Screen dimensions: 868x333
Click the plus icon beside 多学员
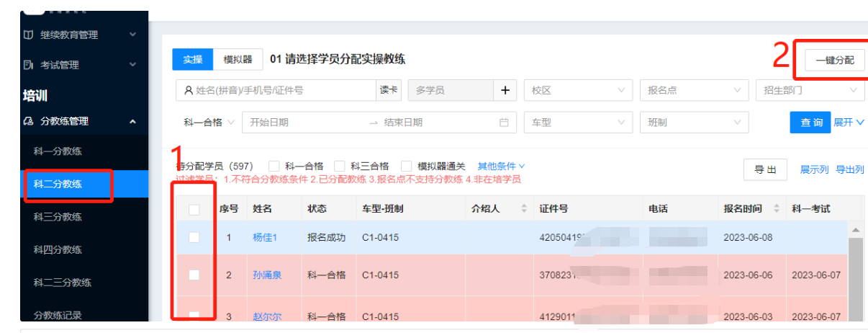click(505, 90)
